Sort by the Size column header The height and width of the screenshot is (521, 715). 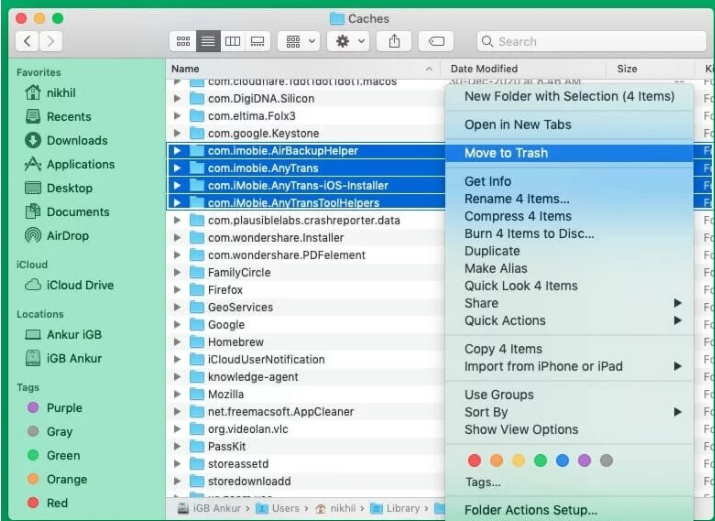[x=650, y=69]
